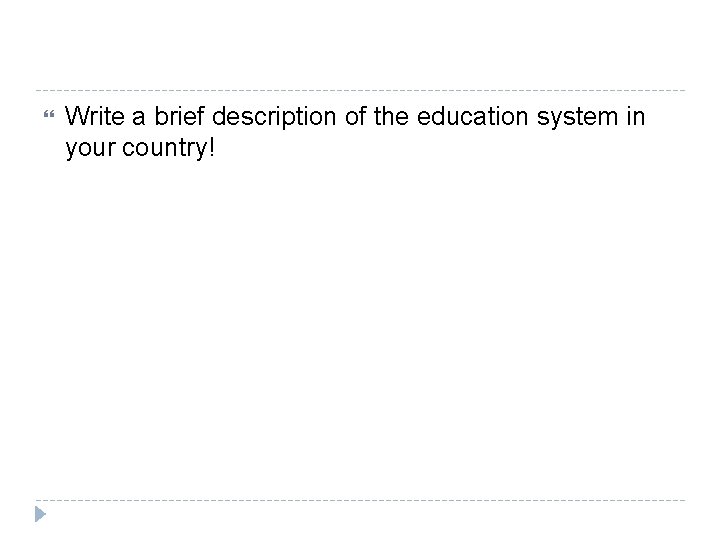Click the word "the" before education

coord(391,116)
